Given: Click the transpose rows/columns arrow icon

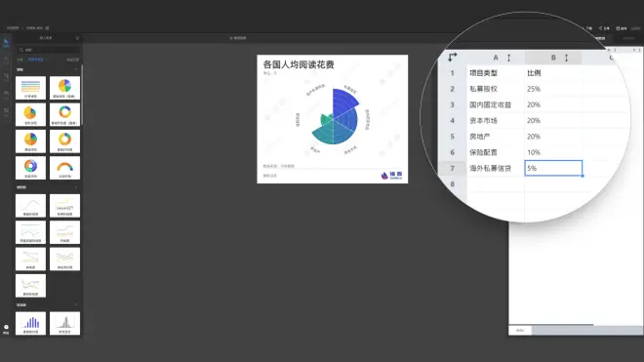Looking at the screenshot, I should point(452,58).
